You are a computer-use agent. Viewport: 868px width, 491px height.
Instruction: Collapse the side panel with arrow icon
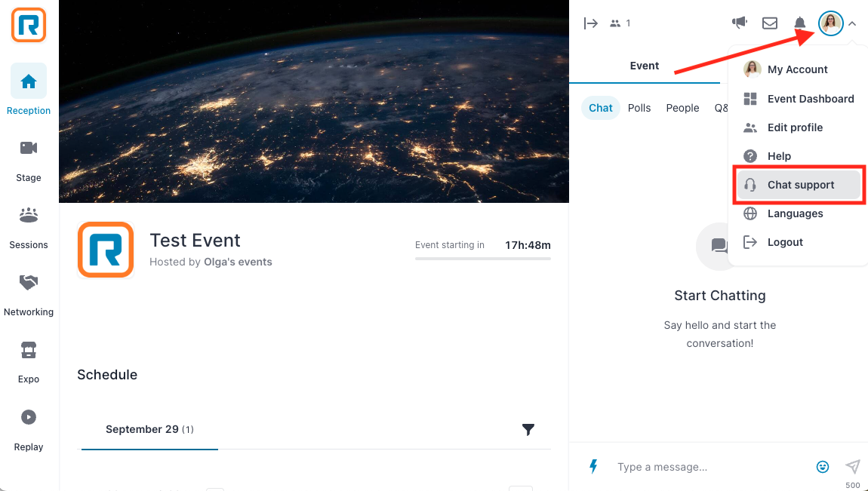(591, 23)
